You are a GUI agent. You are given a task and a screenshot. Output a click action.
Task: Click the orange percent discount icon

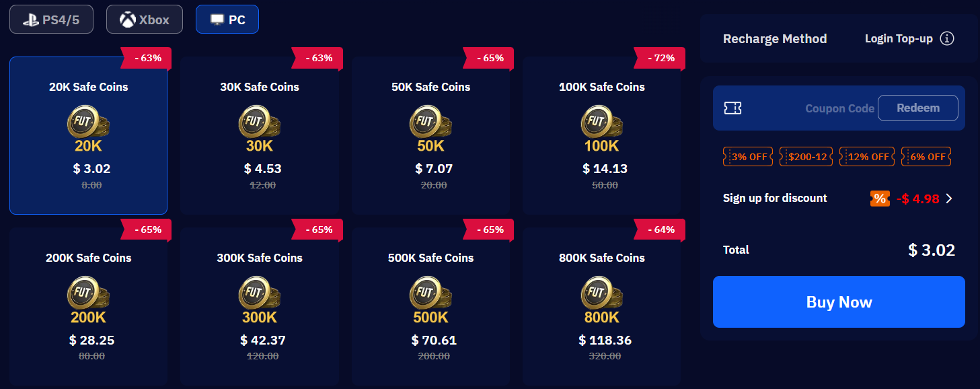tap(880, 199)
